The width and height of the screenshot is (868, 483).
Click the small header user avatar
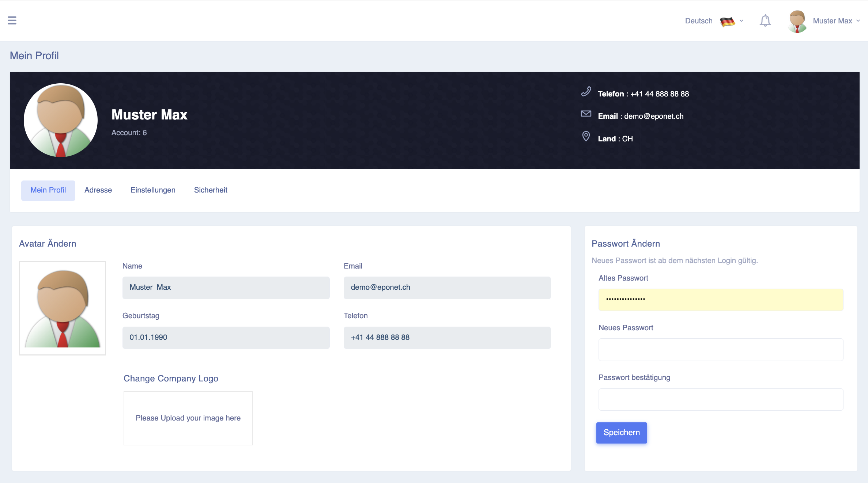[x=797, y=21]
